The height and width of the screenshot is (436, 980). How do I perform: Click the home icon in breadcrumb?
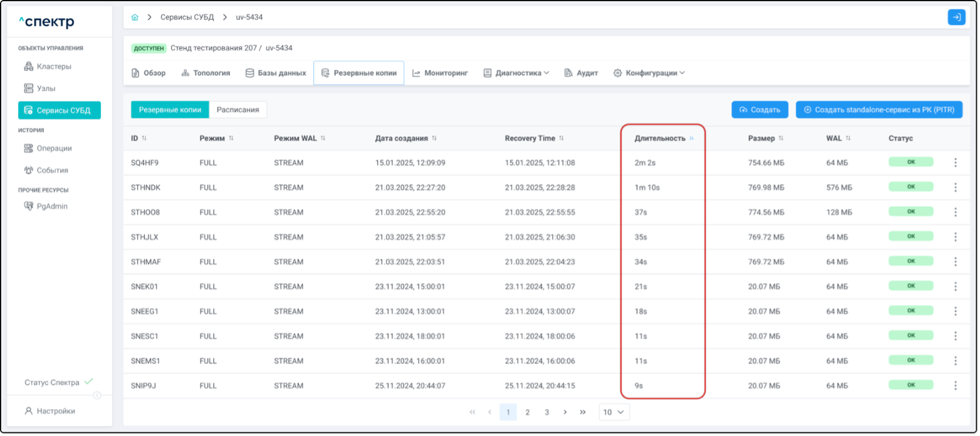135,18
